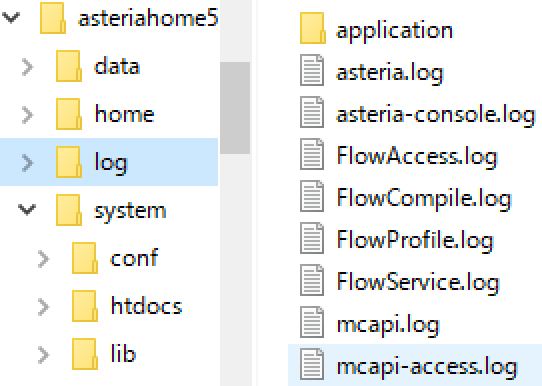Image resolution: width=542 pixels, height=386 pixels.
Task: Select the FlowProfile.log file icon
Action: click(x=312, y=238)
